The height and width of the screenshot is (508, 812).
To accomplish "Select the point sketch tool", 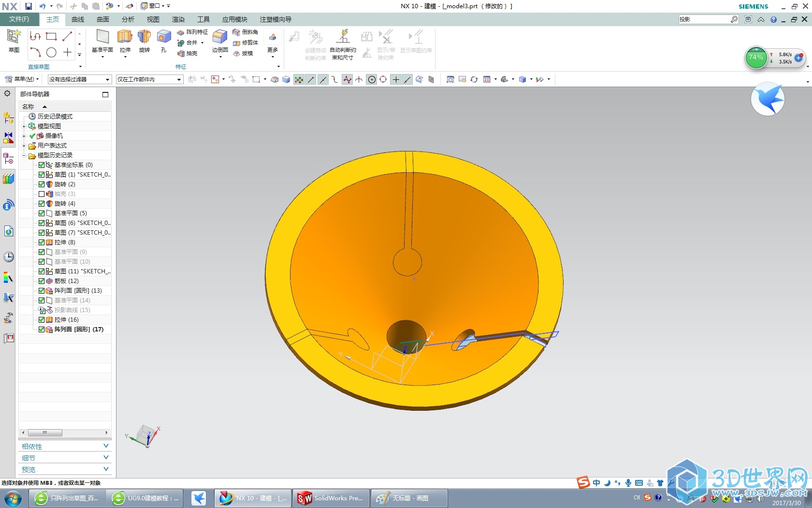I will [x=67, y=52].
